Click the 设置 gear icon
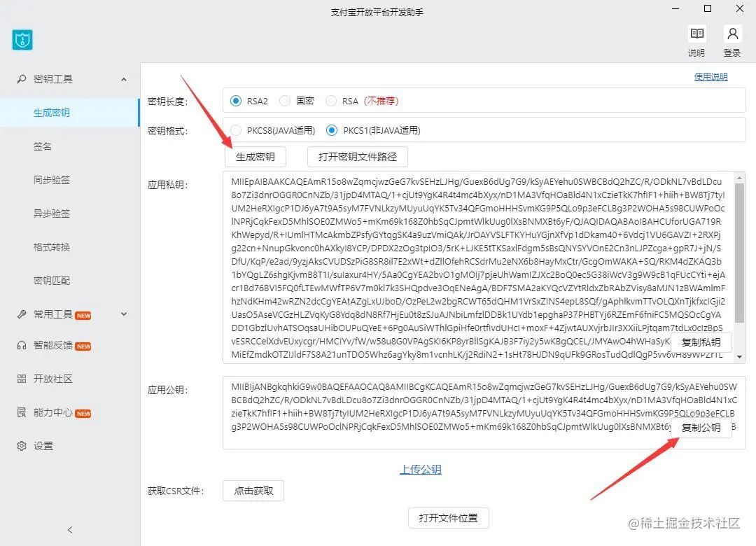Viewport: 756px width, 546px height. (x=22, y=446)
